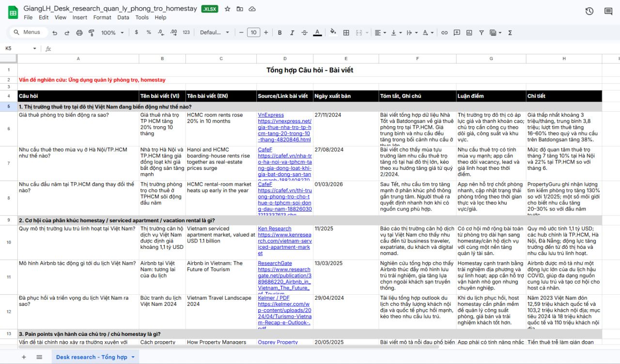Add a new sheet with plus button
The image size is (620, 364).
[x=24, y=357]
